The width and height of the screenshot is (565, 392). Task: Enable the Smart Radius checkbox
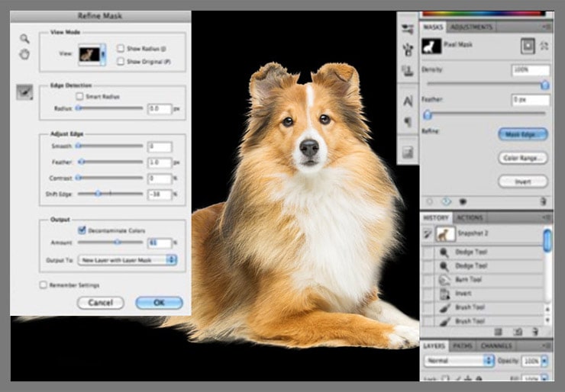click(x=80, y=97)
